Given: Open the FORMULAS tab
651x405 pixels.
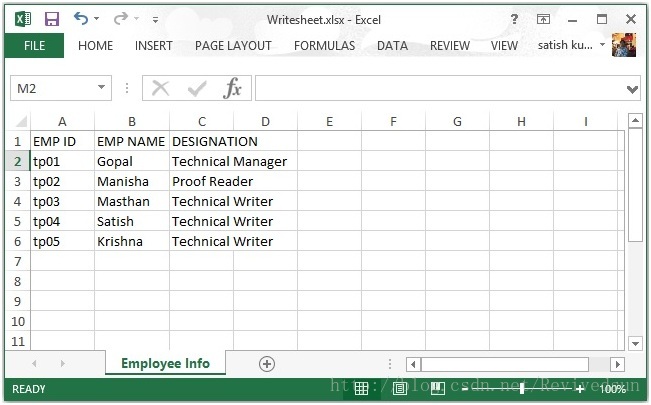Looking at the screenshot, I should [x=325, y=46].
